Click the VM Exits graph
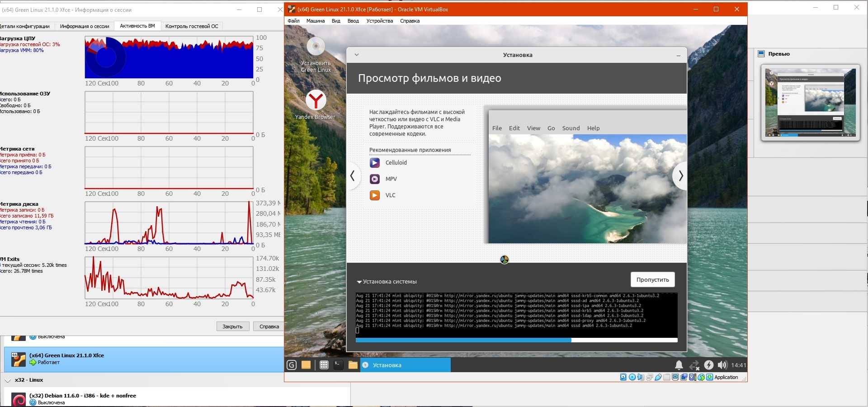The height and width of the screenshot is (407, 868). (x=169, y=278)
